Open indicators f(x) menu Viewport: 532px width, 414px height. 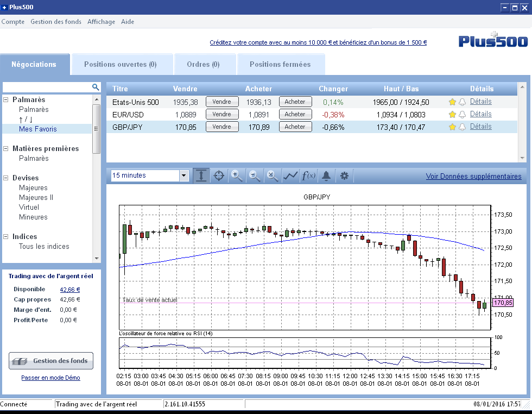308,175
